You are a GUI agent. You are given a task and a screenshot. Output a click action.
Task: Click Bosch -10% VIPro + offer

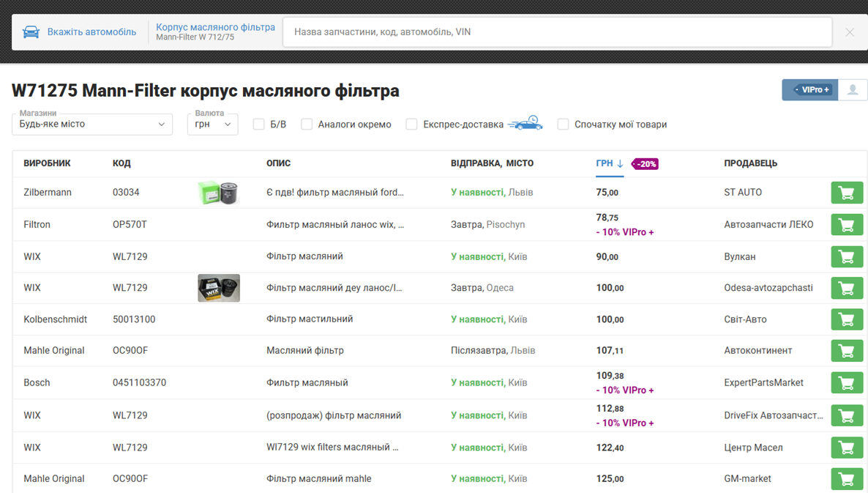(625, 390)
